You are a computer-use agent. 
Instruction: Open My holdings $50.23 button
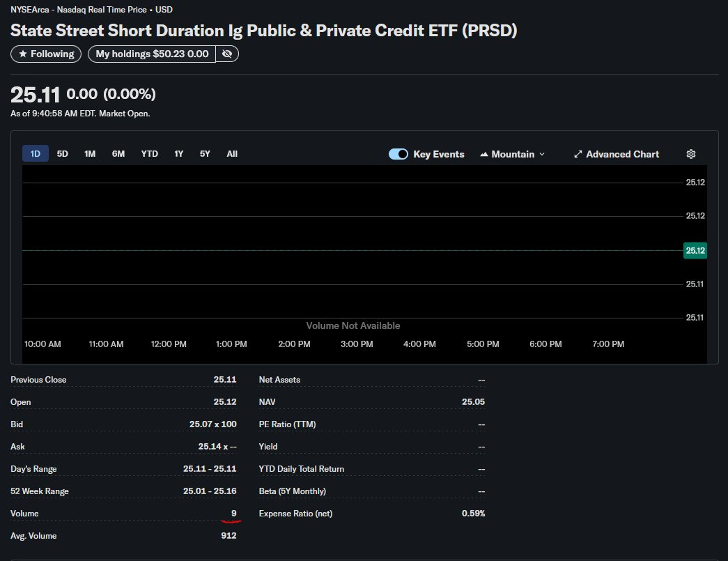coord(152,54)
